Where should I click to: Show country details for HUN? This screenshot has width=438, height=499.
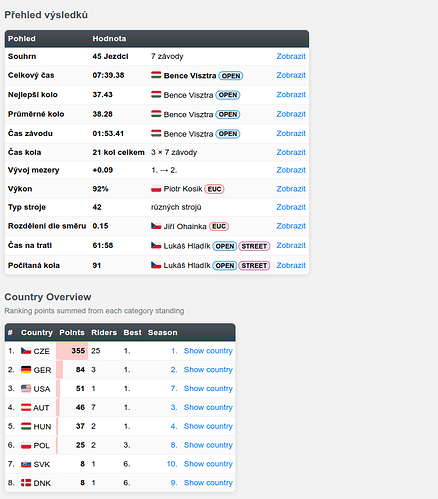[208, 426]
